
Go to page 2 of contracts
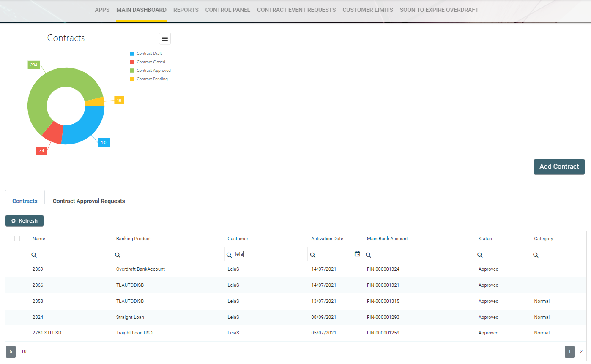pos(581,351)
